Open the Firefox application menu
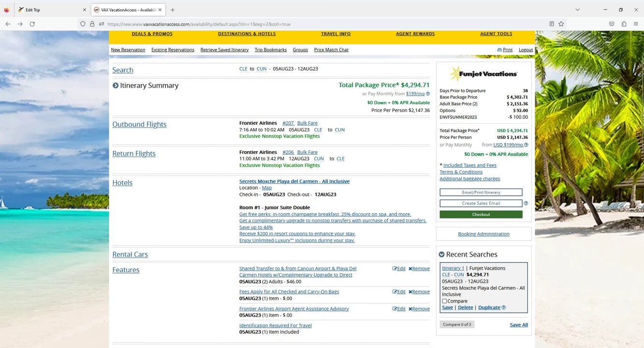Screen dimensions: 644x348 coord(636,24)
